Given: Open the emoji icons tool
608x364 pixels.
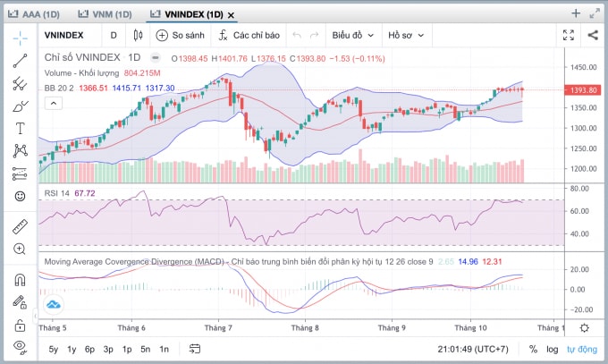Looking at the screenshot, I should point(21,196).
